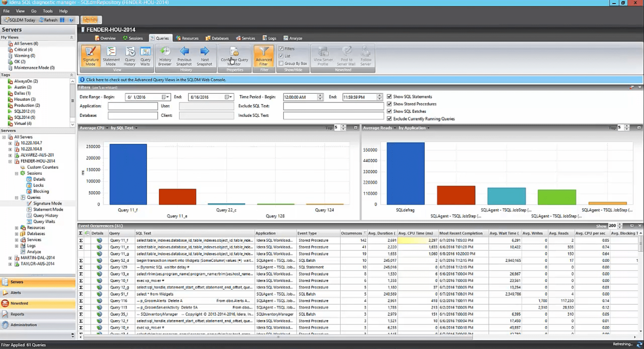Screen dimensions: 644x349
Task: Switch to Statement Mode
Action: click(111, 56)
